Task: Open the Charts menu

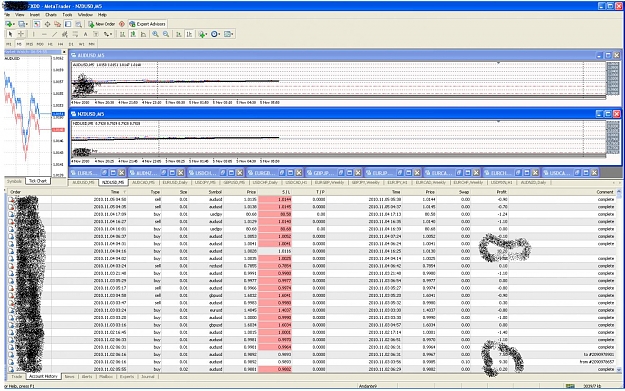Action: [x=51, y=15]
